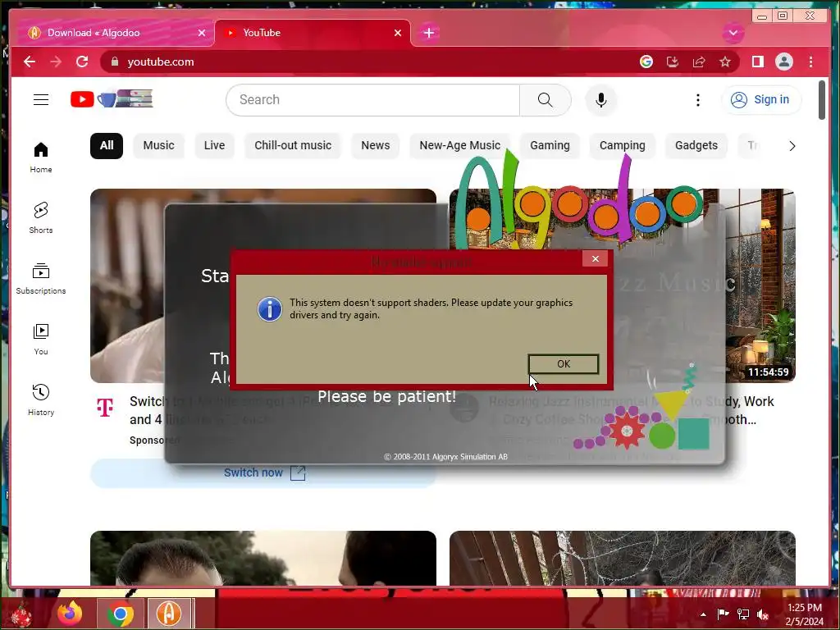
Task: Show hidden system tray icons
Action: click(x=703, y=614)
